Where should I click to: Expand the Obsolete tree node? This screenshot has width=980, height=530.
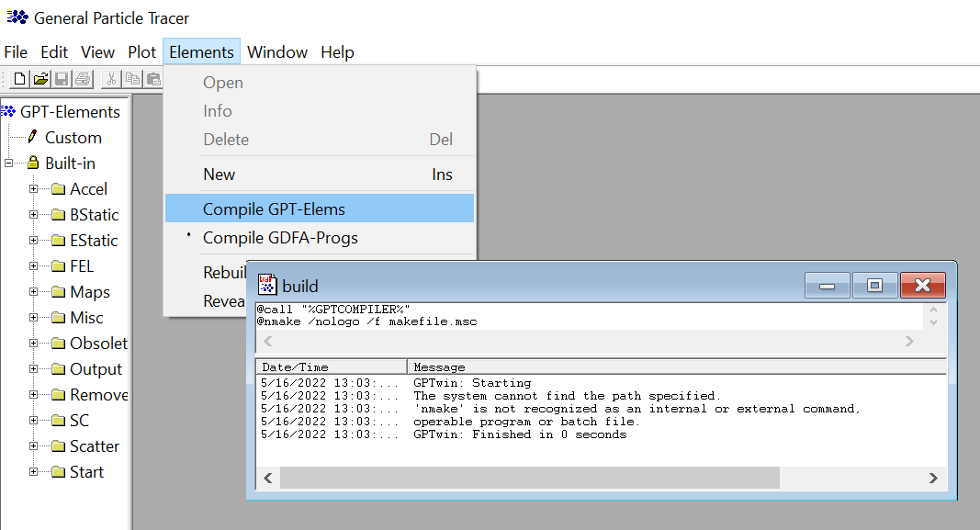point(33,344)
